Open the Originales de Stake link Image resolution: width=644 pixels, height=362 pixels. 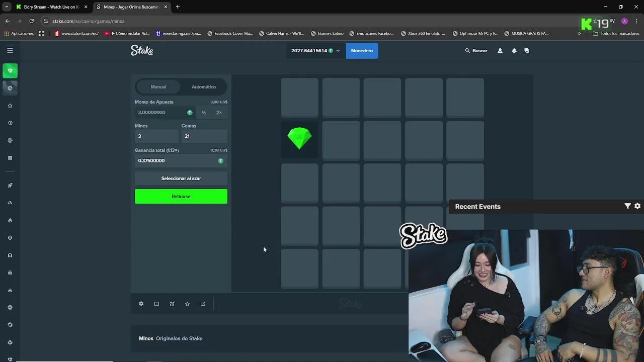pos(179,338)
